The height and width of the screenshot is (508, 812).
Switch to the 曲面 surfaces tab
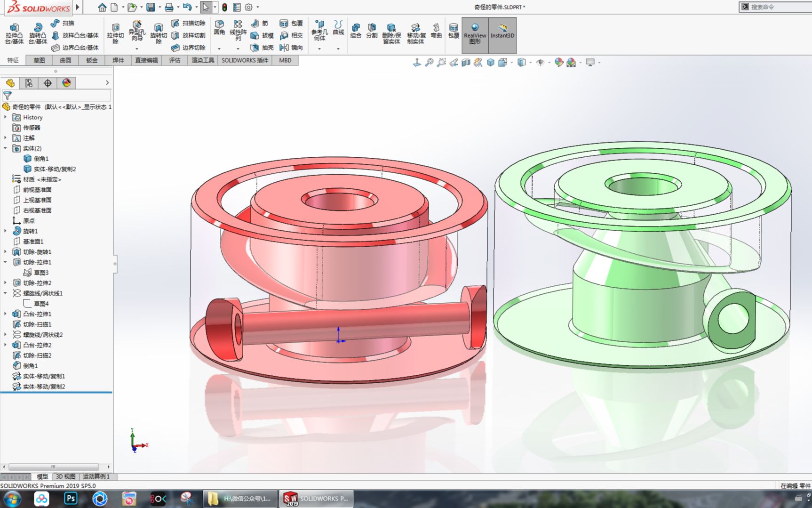(x=65, y=60)
